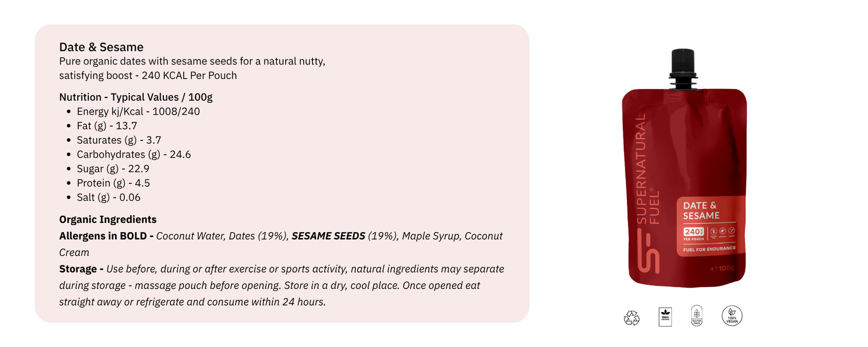
Task: Click the Organic Ingredients heading
Action: tap(108, 220)
